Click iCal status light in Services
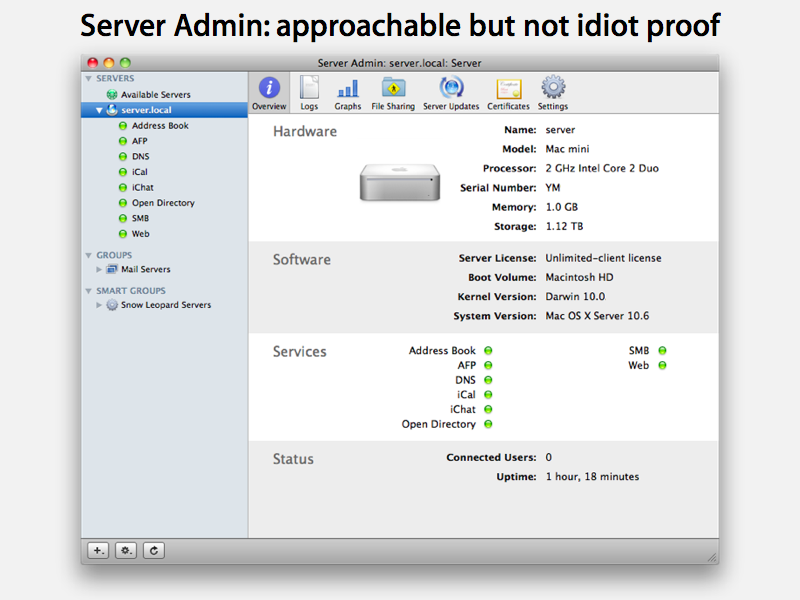The image size is (800, 600). click(488, 394)
